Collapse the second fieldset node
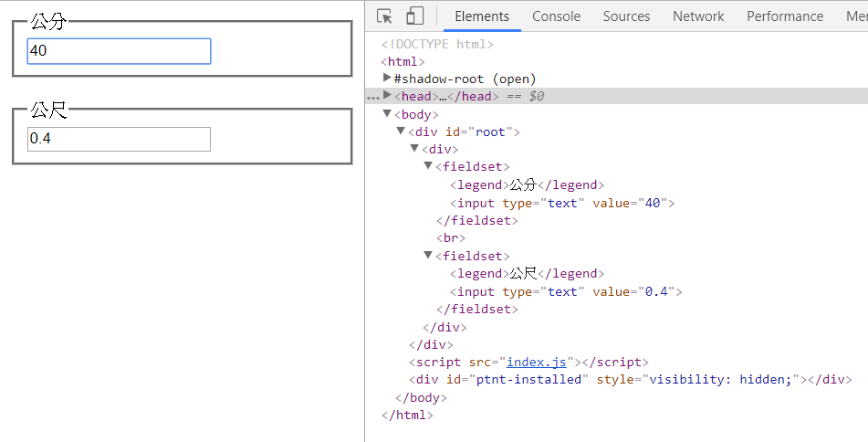The height and width of the screenshot is (442, 868). pyautogui.click(x=428, y=256)
